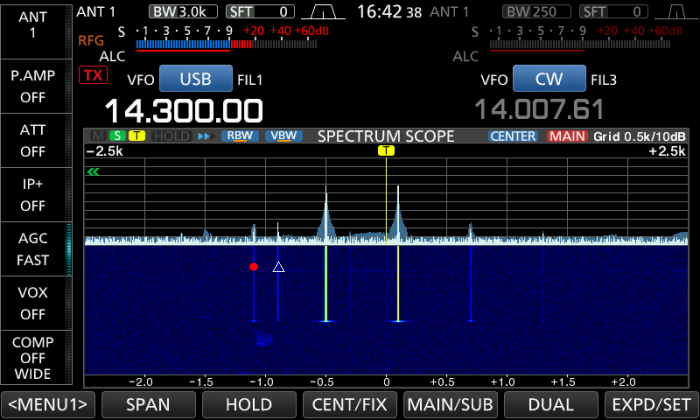
Task: Tap the M marker indicator in scope header
Action: click(98, 136)
